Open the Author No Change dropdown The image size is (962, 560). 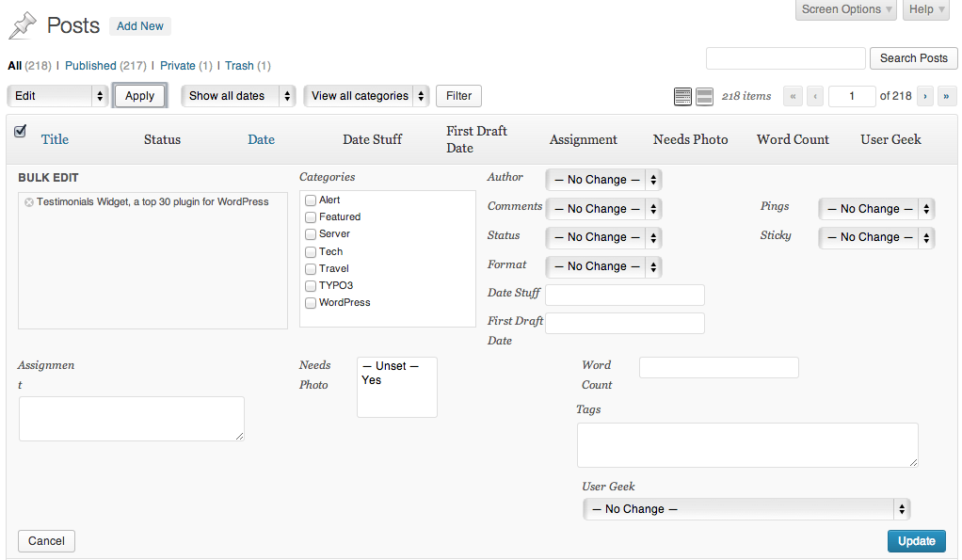point(603,180)
